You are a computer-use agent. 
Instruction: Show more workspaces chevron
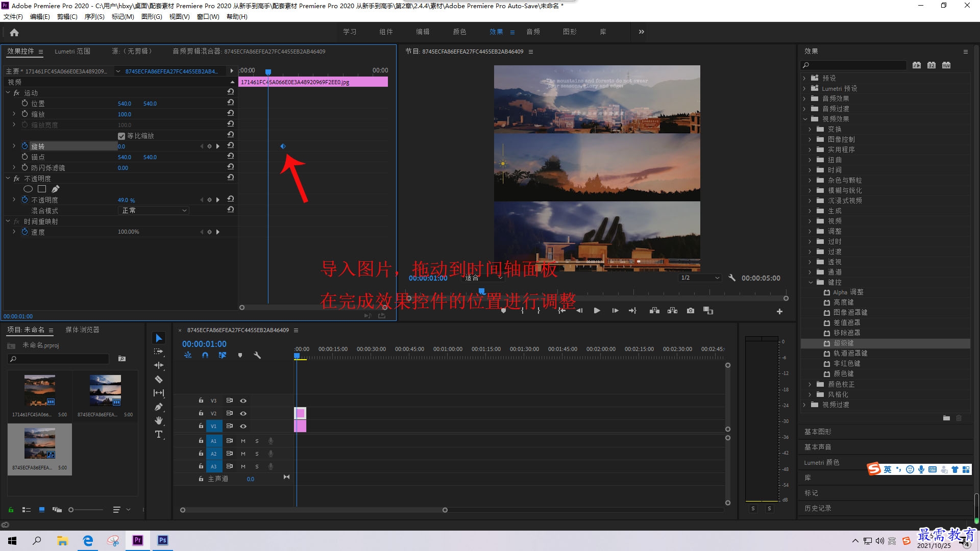click(641, 32)
